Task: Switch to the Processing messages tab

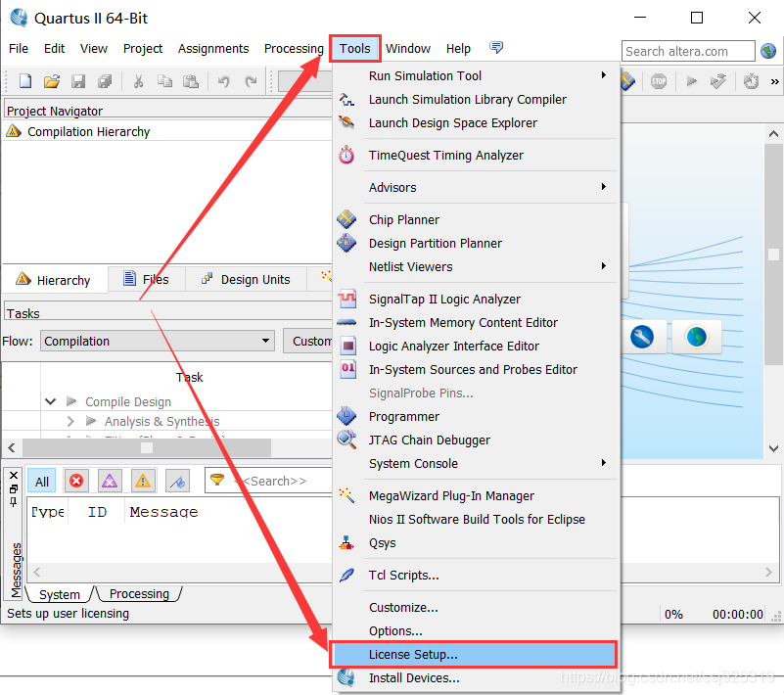Action: click(139, 593)
